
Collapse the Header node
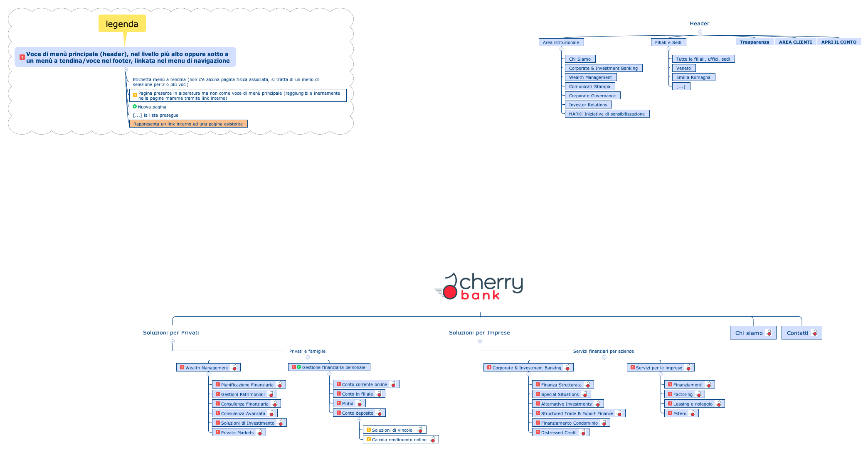point(700,32)
